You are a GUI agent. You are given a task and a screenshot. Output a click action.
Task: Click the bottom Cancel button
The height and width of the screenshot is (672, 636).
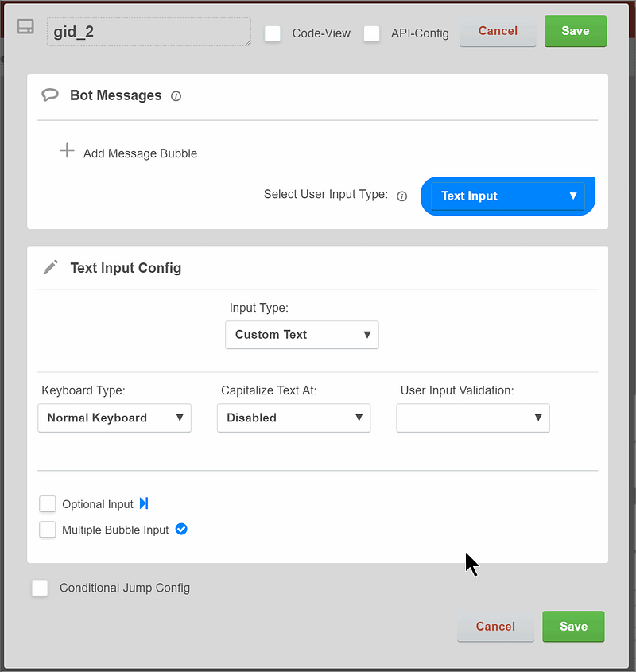495,627
